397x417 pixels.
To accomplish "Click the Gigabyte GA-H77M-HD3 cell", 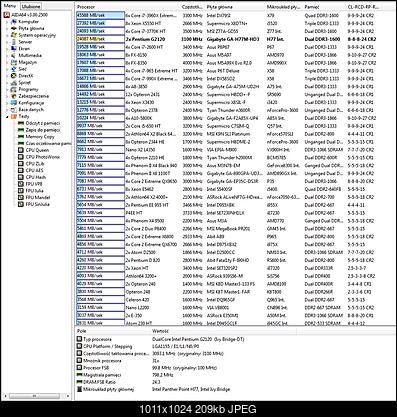I will tap(233, 39).
